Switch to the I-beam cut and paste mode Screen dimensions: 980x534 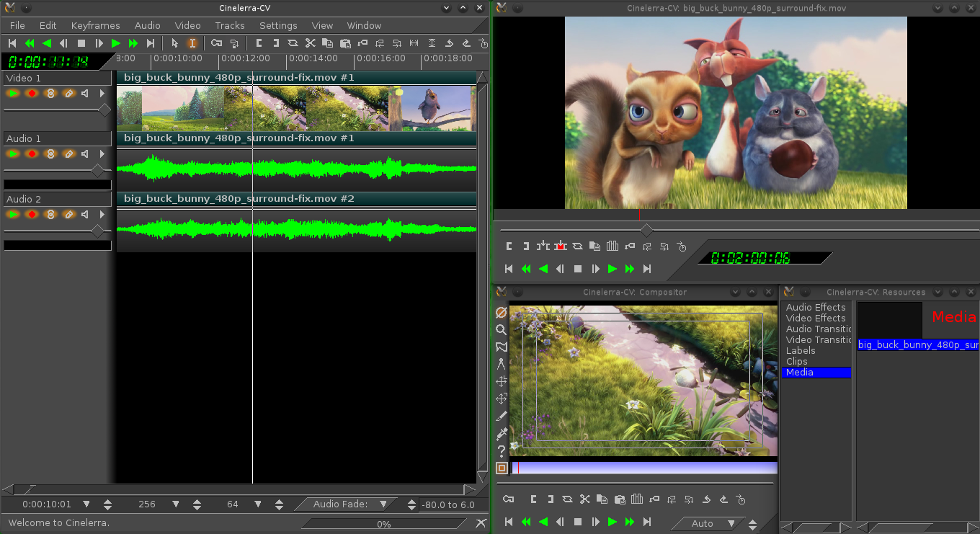pyautogui.click(x=192, y=43)
